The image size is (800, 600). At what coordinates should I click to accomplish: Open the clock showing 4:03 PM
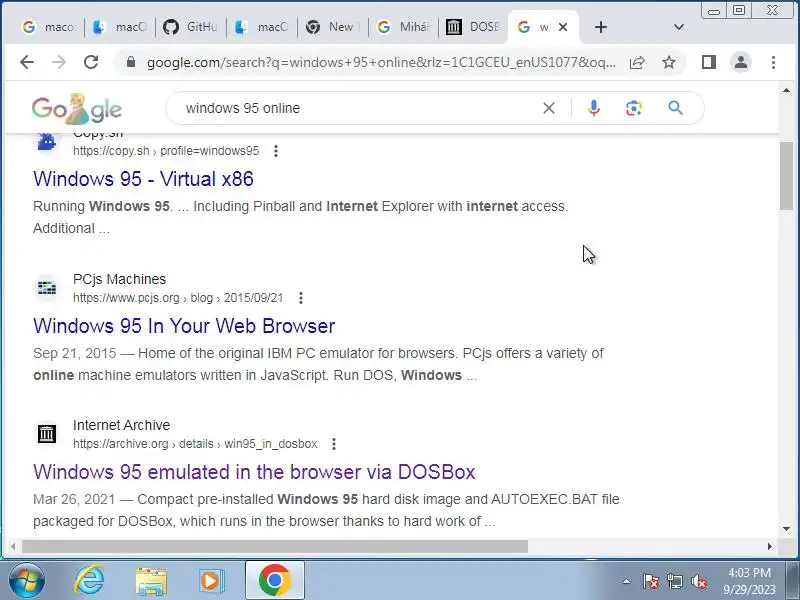749,581
